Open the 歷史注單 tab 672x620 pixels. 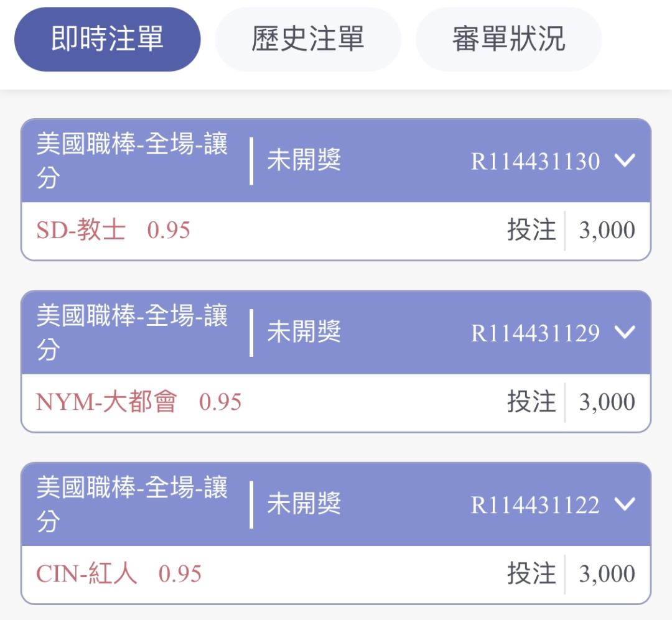307,39
